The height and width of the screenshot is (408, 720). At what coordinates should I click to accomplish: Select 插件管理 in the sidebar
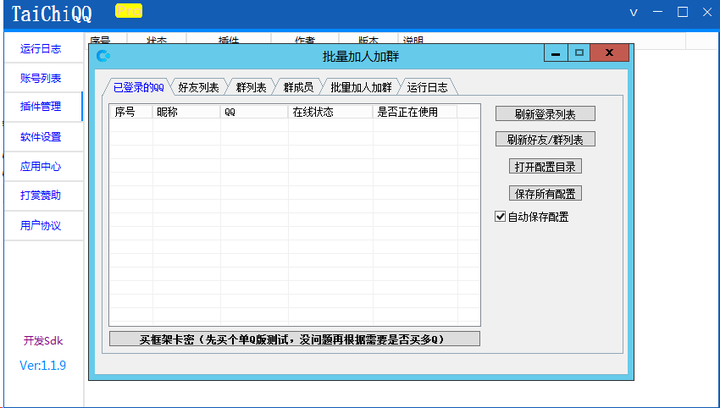(43, 106)
